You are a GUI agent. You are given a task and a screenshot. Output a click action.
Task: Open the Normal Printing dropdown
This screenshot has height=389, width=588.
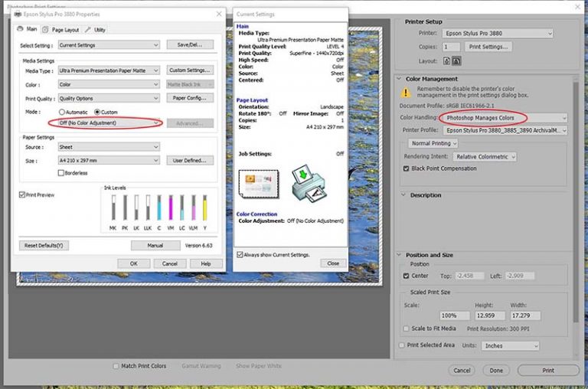point(433,143)
